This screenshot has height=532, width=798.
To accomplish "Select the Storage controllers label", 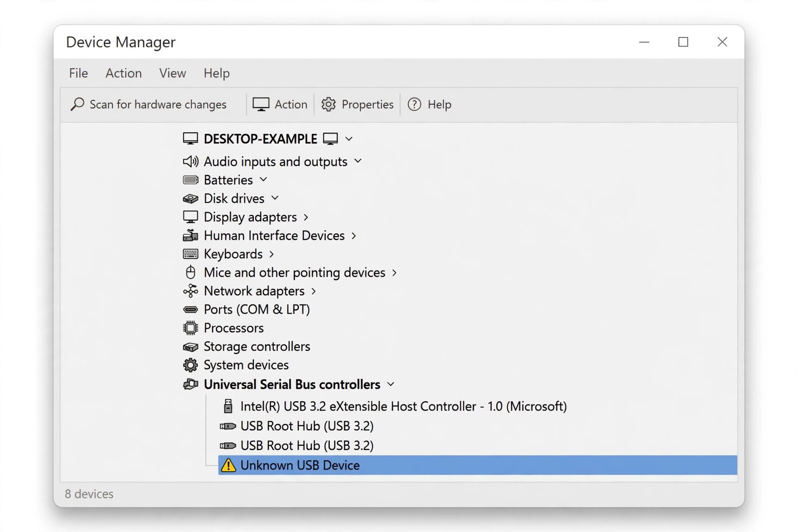I will 257,347.
